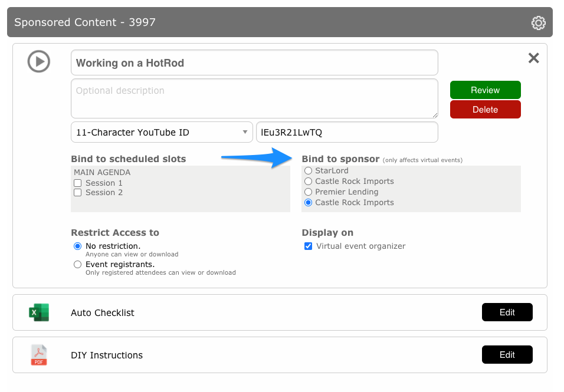Click the Excel icon beside Auto Checklist
Viewport: 564px width, 392px height.
click(x=39, y=312)
